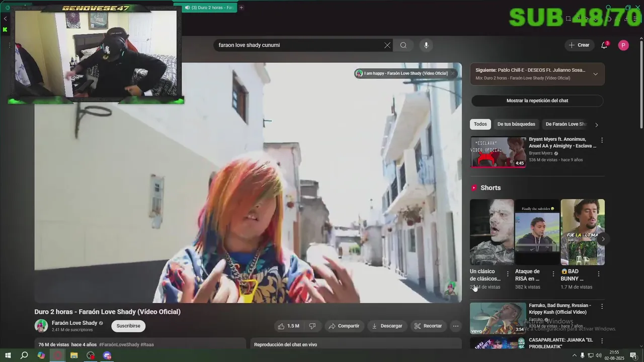The image size is (644, 362).
Task: Open Faraón Love Shady channel avatar
Action: click(41, 326)
